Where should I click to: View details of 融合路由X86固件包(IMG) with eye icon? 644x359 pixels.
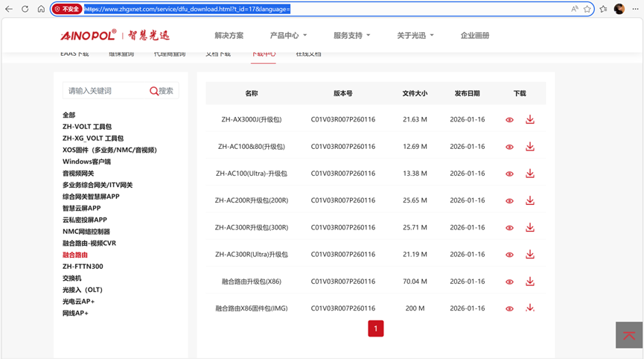tap(509, 308)
